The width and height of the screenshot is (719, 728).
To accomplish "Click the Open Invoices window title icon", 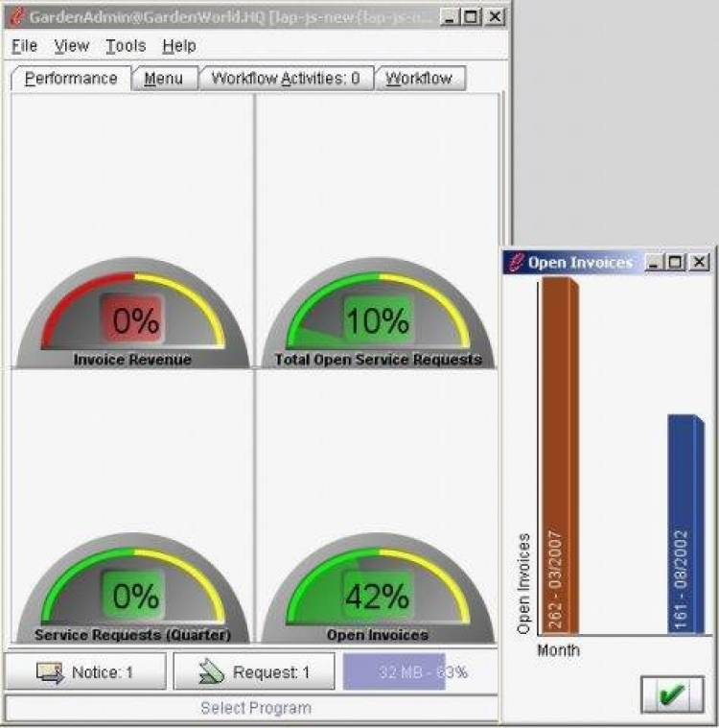I will (x=516, y=262).
